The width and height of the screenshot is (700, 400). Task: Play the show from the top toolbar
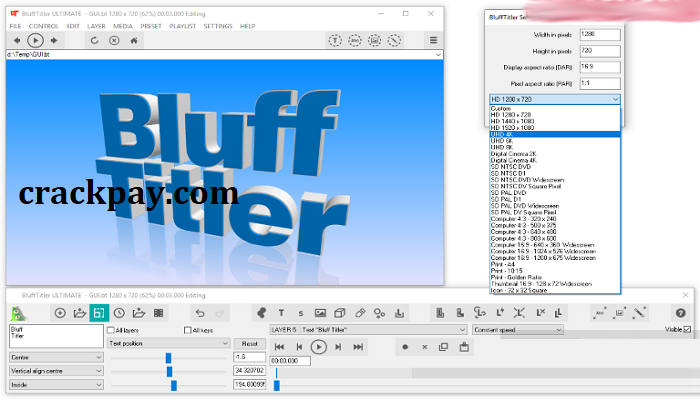click(x=35, y=41)
